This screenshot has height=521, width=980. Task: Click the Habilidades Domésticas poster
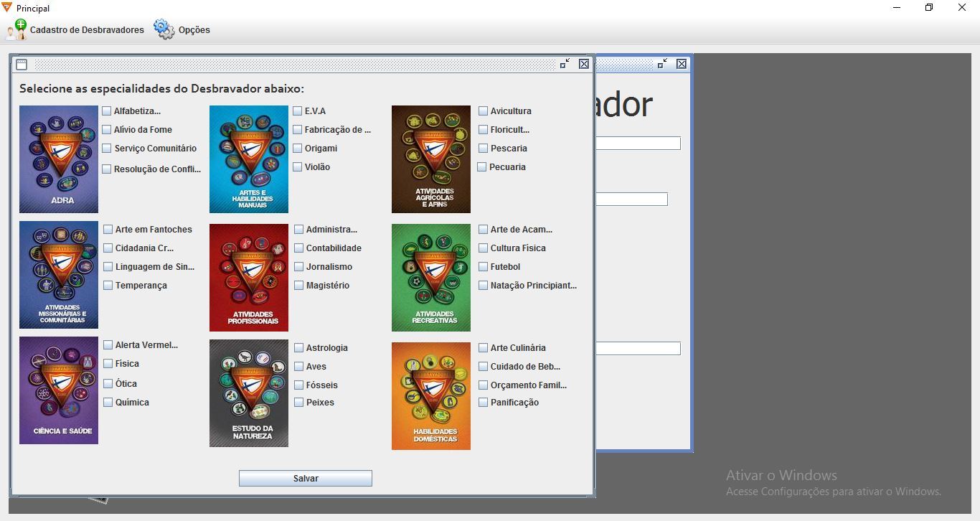(x=431, y=396)
